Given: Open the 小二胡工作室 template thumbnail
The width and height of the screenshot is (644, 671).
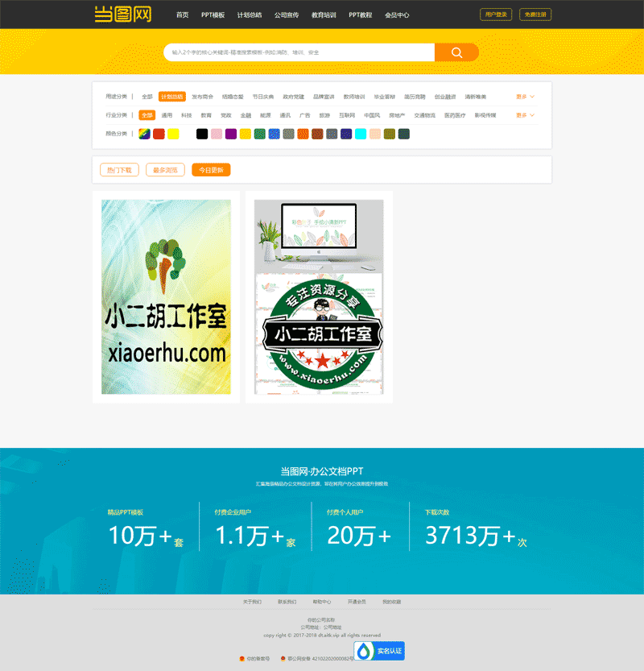Looking at the screenshot, I should pos(165,298).
